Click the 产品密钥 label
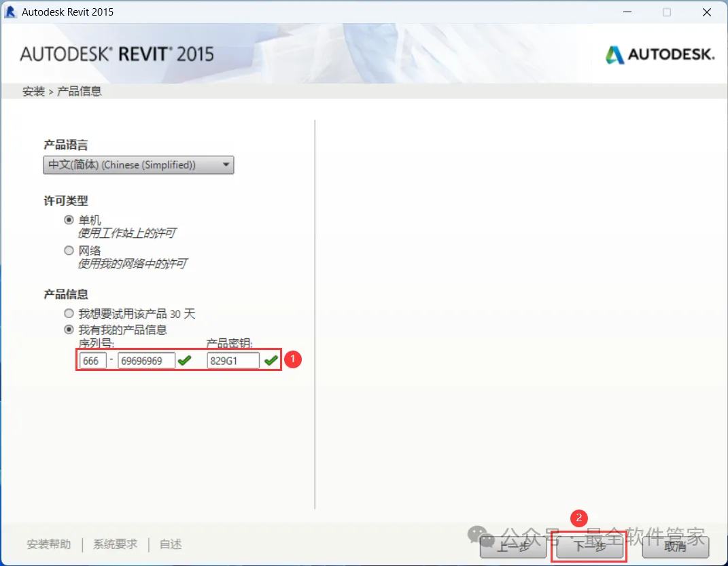 pyautogui.click(x=229, y=344)
